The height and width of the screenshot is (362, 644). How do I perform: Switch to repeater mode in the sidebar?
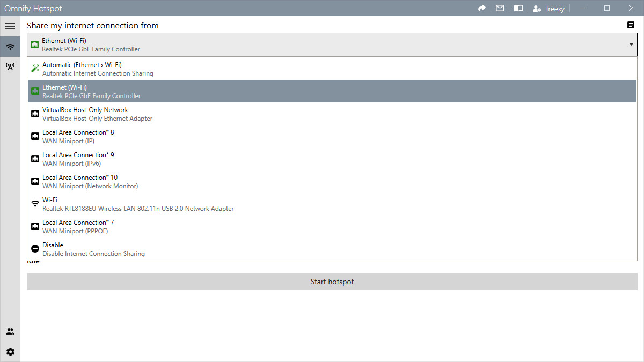(x=10, y=67)
